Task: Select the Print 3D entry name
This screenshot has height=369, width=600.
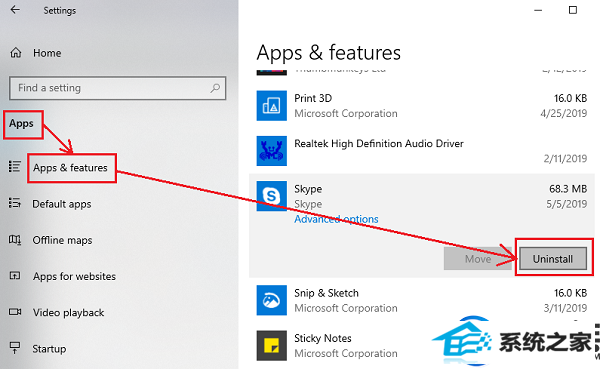Action: point(313,98)
